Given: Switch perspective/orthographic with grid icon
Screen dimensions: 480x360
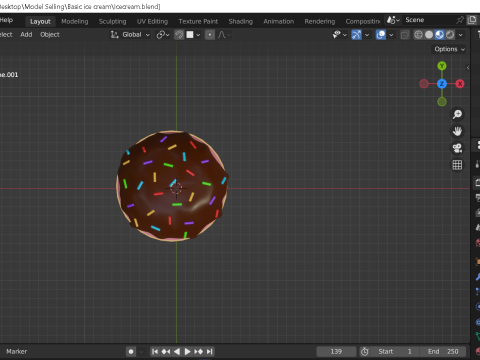Looking at the screenshot, I should coord(457,165).
